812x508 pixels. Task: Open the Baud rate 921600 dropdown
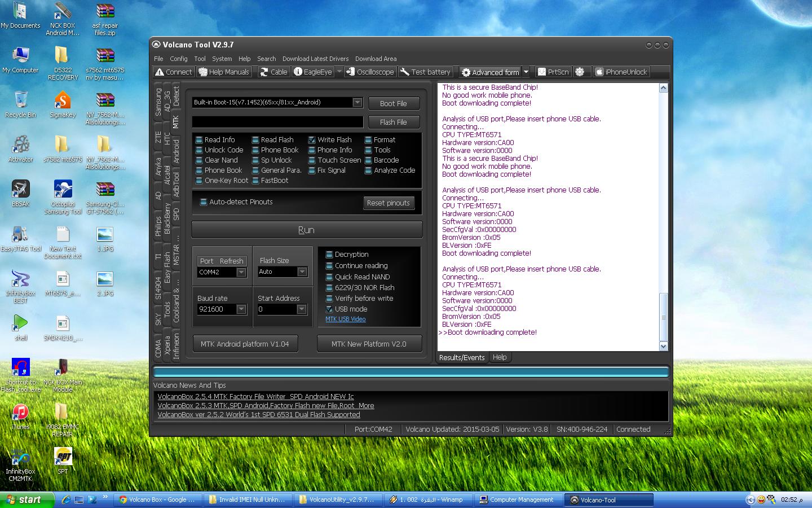pos(241,309)
